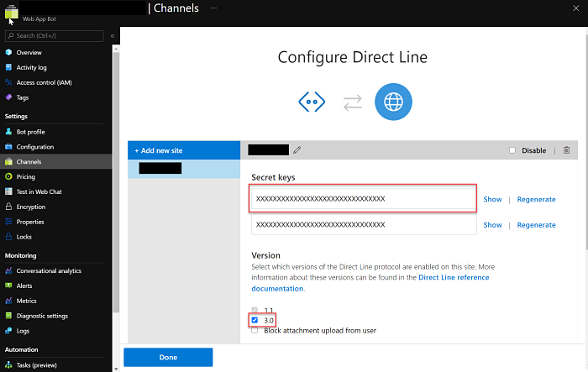Click the purple Tags icon
The image size is (588, 372).
(x=8, y=97)
